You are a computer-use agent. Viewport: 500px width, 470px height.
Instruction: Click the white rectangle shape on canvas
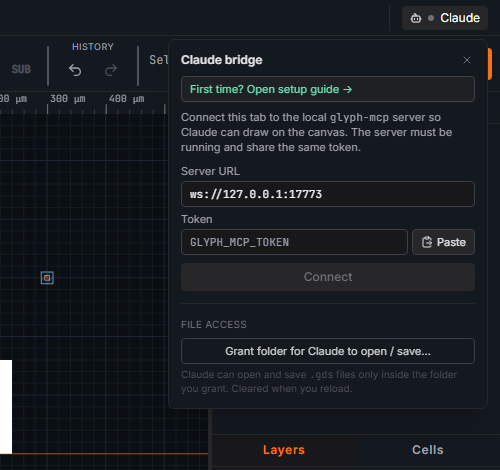pyautogui.click(x=6, y=406)
